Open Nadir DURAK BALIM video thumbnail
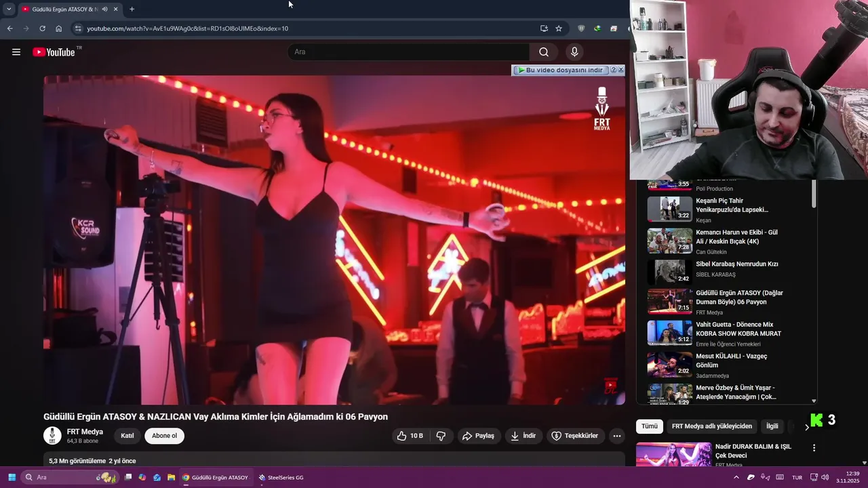868x488 pixels. pos(673,454)
